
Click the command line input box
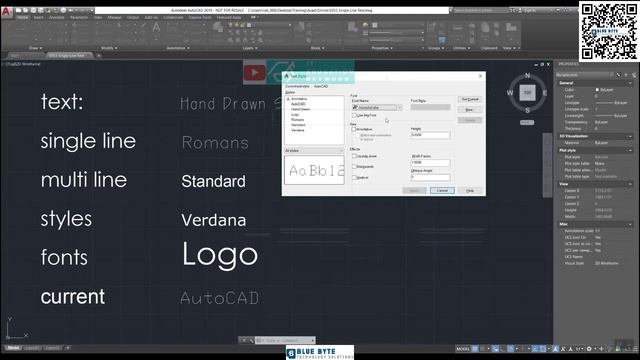(x=285, y=340)
